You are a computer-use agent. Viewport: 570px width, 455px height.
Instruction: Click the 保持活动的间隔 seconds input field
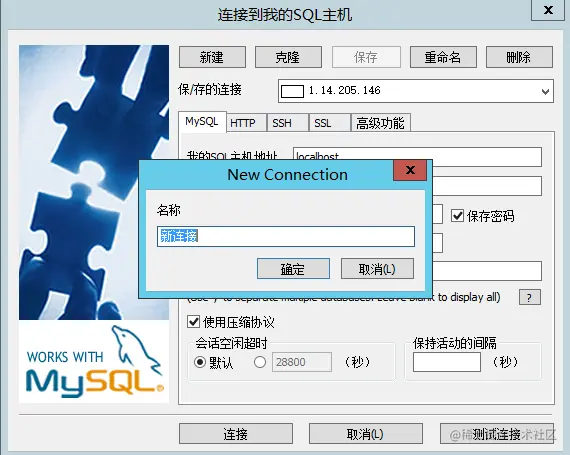click(447, 362)
